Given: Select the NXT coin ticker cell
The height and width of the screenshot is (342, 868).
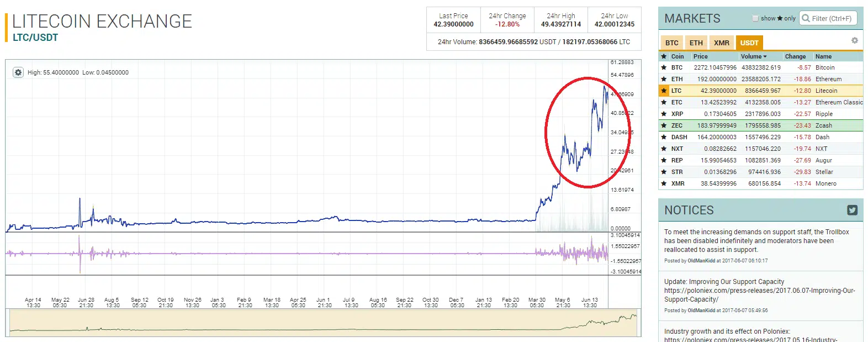Looking at the screenshot, I should pos(677,149).
